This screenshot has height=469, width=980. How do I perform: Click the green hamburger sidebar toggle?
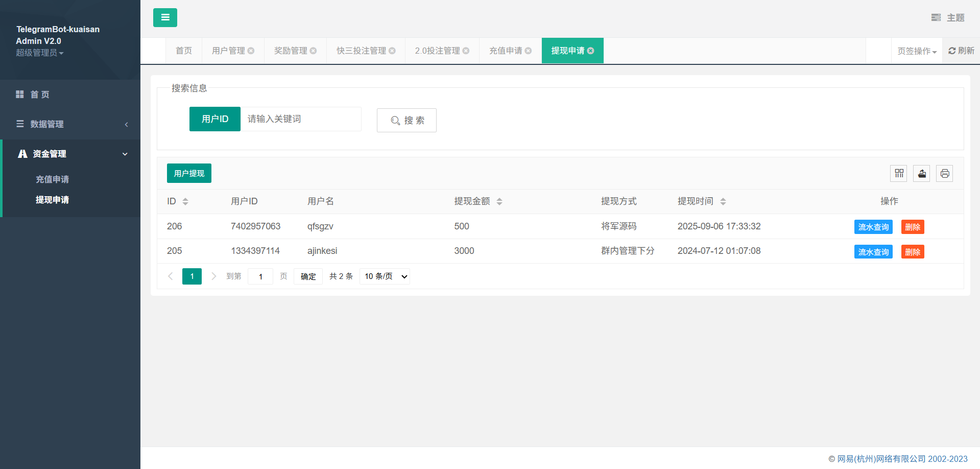point(165,17)
